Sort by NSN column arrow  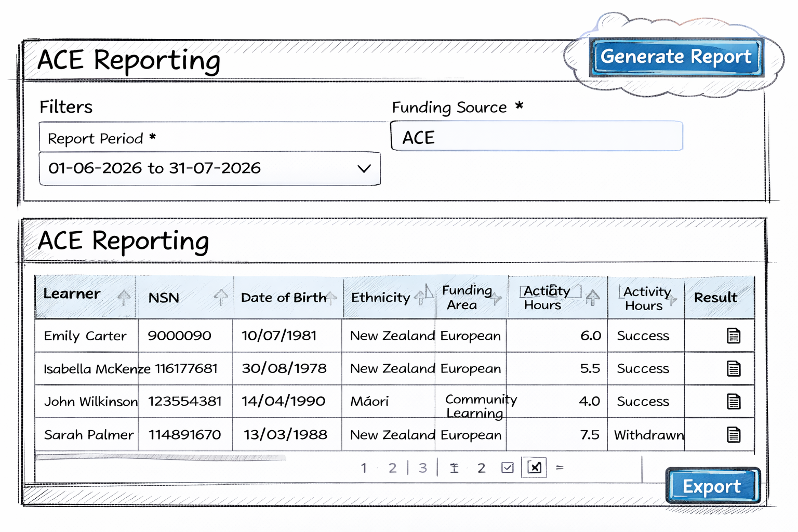pos(221,297)
